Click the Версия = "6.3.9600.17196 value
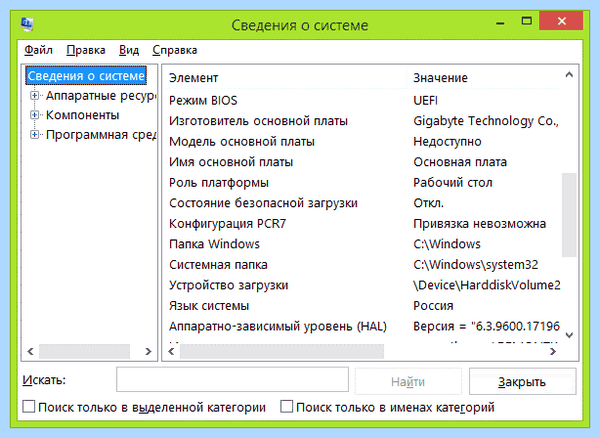The height and width of the screenshot is (438, 600). 486,326
